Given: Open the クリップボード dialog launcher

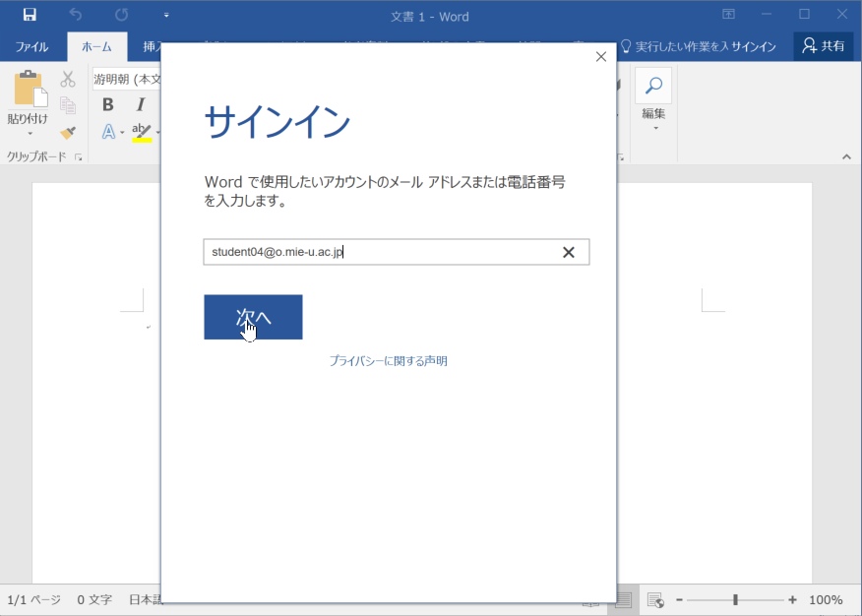Looking at the screenshot, I should tap(78, 157).
